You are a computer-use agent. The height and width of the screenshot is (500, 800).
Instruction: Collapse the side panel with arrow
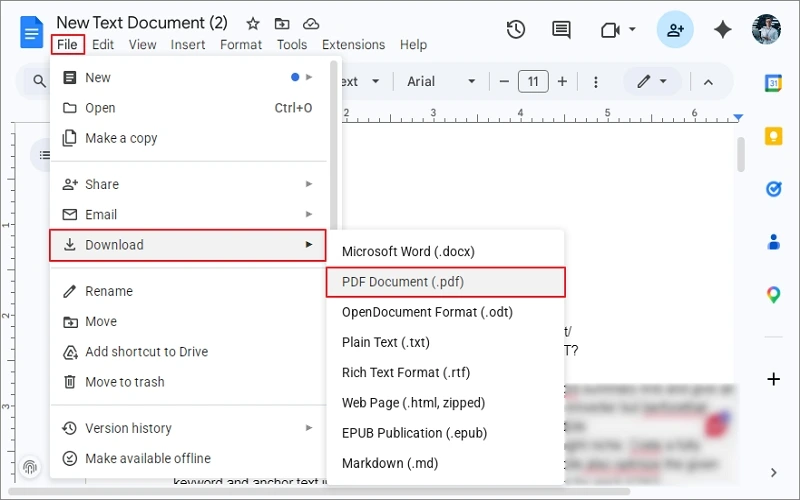773,472
